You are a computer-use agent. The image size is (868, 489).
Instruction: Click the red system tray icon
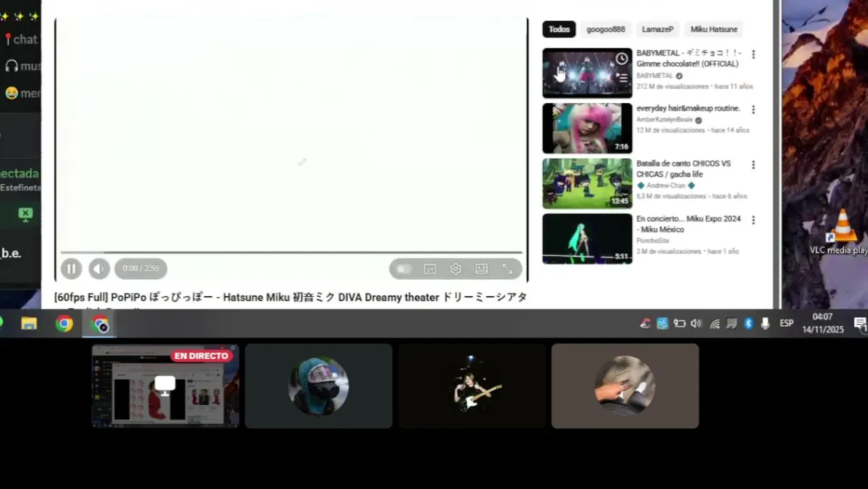pyautogui.click(x=645, y=323)
